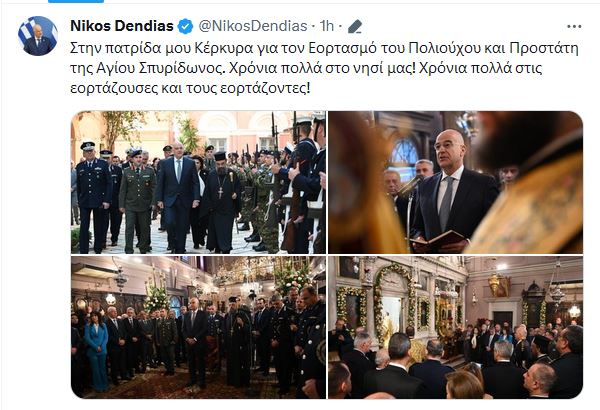Open photo of flower-decorated church iconostasis

455,327
